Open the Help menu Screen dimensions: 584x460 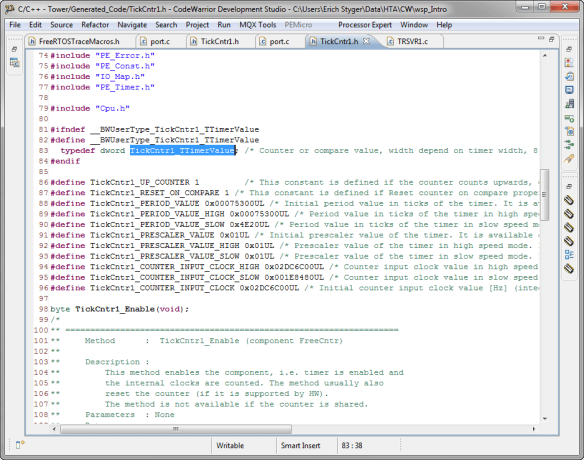pos(444,25)
